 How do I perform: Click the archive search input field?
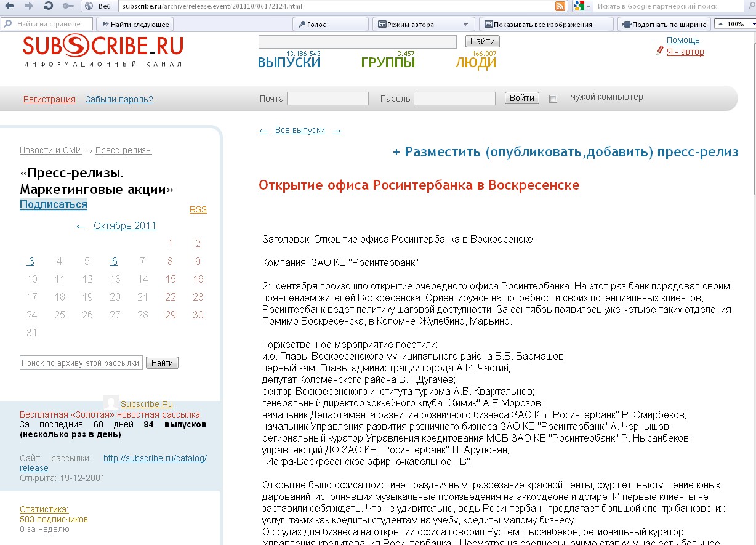[x=81, y=363]
